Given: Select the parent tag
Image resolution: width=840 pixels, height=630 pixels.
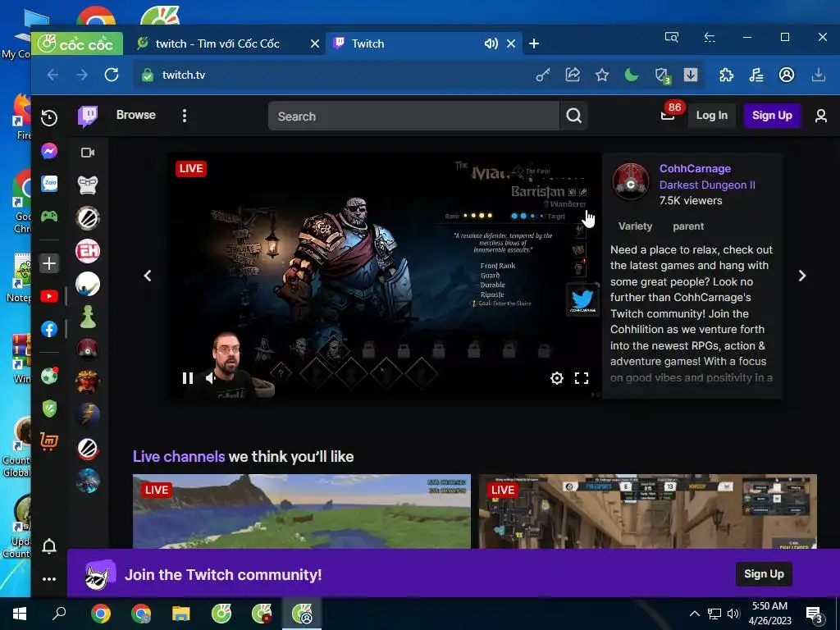Looking at the screenshot, I should coord(688,226).
